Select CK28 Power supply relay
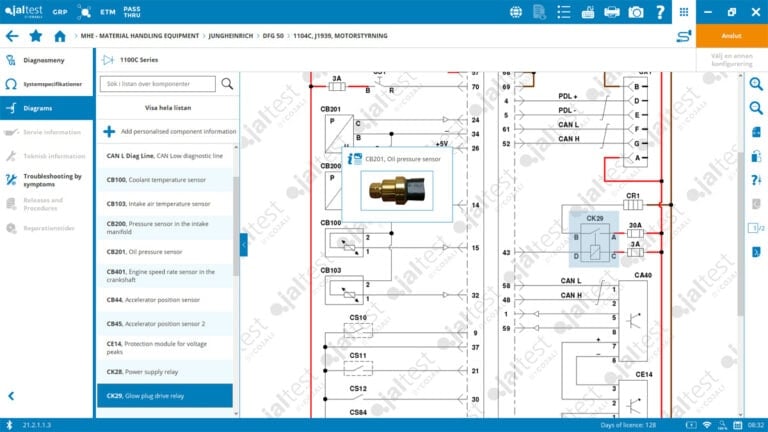 click(x=165, y=372)
